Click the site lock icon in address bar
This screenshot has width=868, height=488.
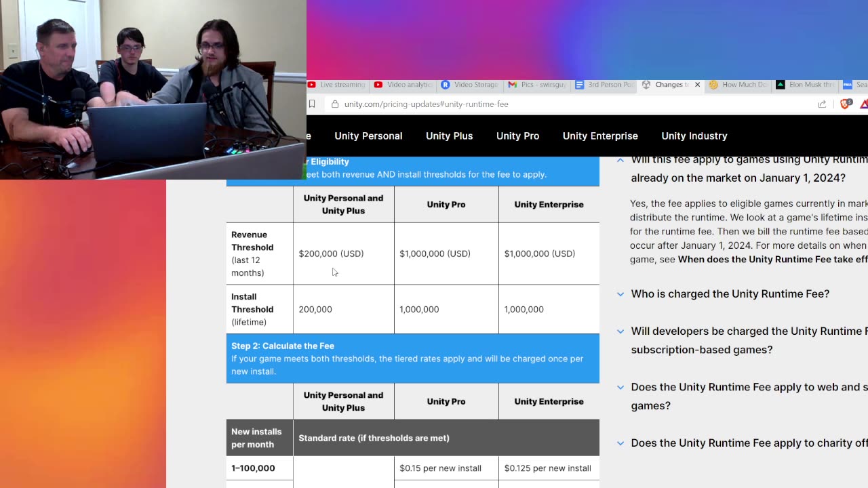click(x=335, y=104)
